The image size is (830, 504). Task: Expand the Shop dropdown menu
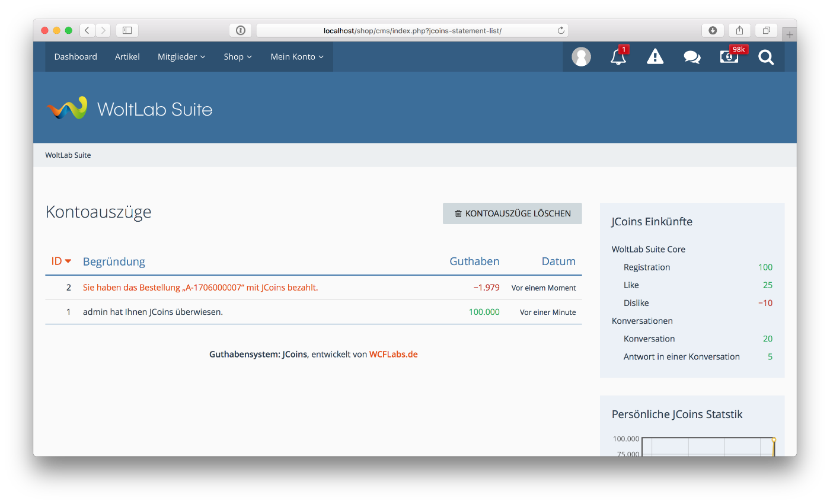238,57
